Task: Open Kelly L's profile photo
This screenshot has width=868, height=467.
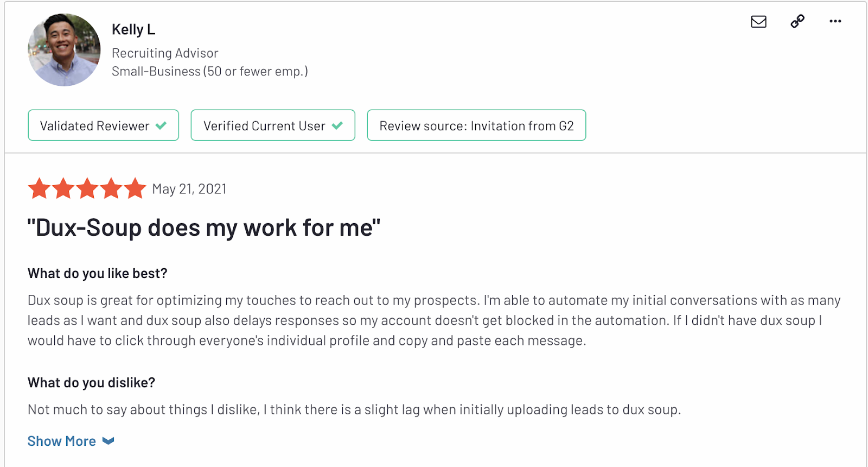Action: [64, 50]
